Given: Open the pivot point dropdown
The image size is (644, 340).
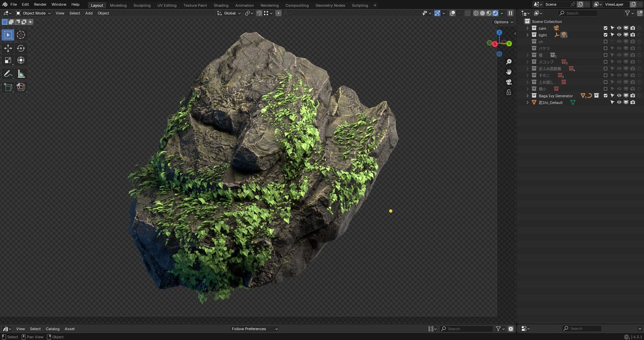Looking at the screenshot, I should (x=249, y=13).
